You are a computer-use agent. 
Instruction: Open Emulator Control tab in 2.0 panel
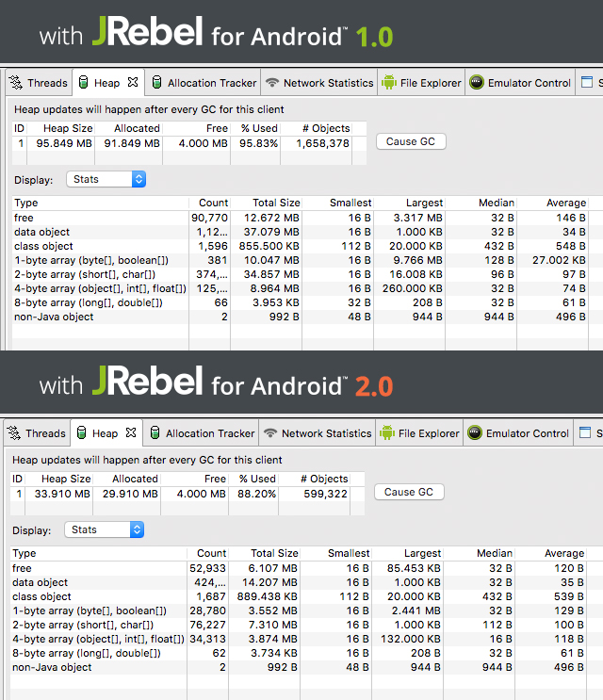coord(518,433)
